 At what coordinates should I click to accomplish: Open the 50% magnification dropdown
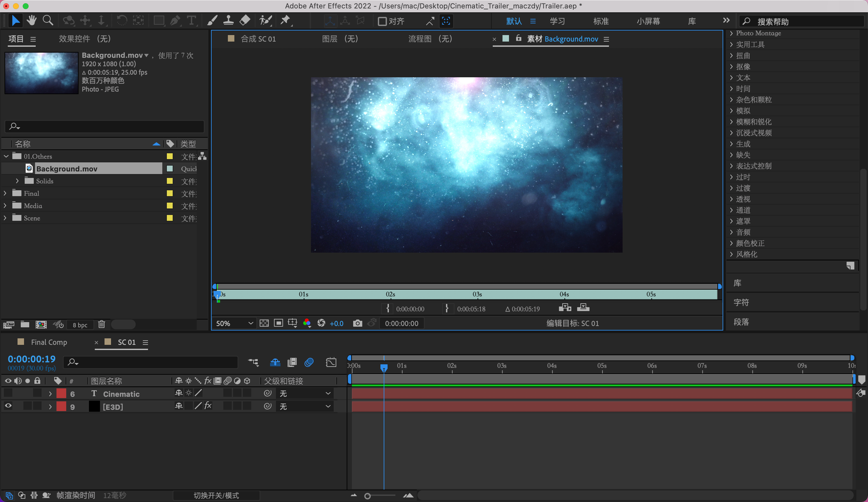(x=234, y=323)
